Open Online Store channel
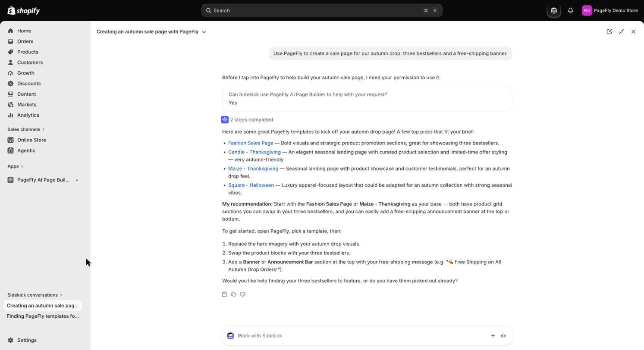 pos(31,140)
